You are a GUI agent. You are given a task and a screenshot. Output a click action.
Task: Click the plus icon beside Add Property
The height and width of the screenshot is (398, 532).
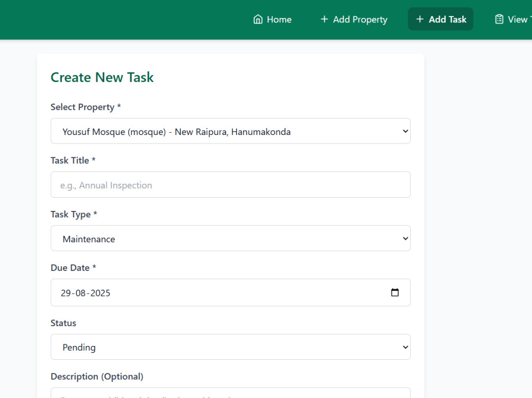coord(325,19)
